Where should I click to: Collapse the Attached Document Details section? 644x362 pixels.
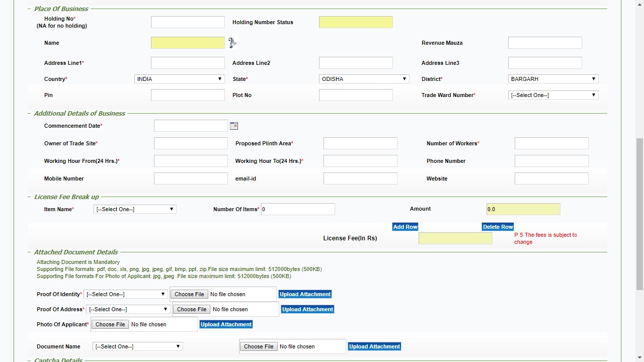click(x=29, y=252)
